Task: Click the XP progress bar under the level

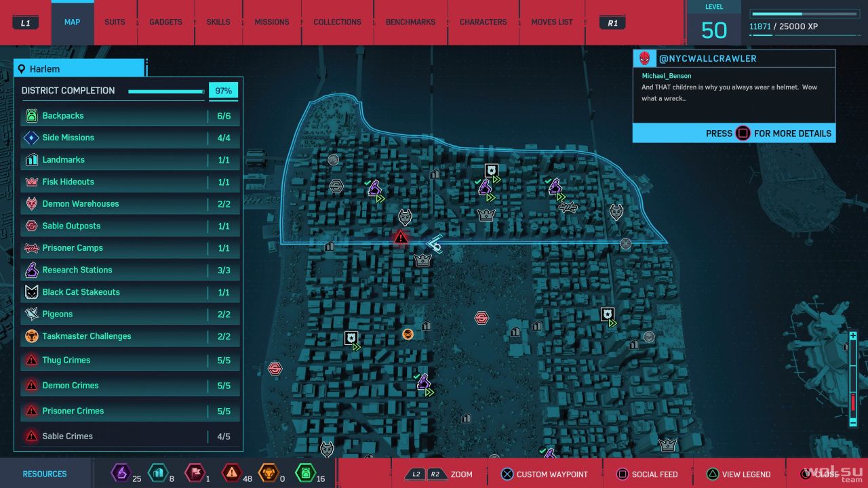Action: tap(805, 14)
